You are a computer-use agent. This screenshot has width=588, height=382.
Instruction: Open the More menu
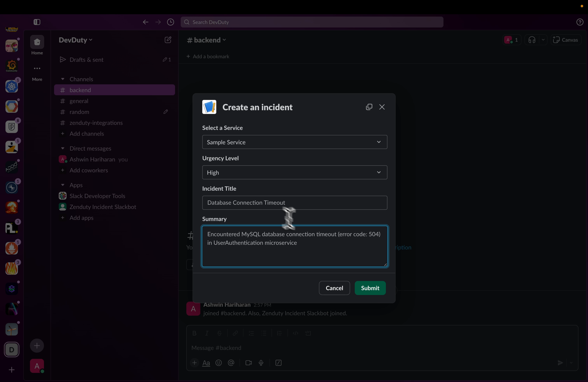pyautogui.click(x=37, y=73)
